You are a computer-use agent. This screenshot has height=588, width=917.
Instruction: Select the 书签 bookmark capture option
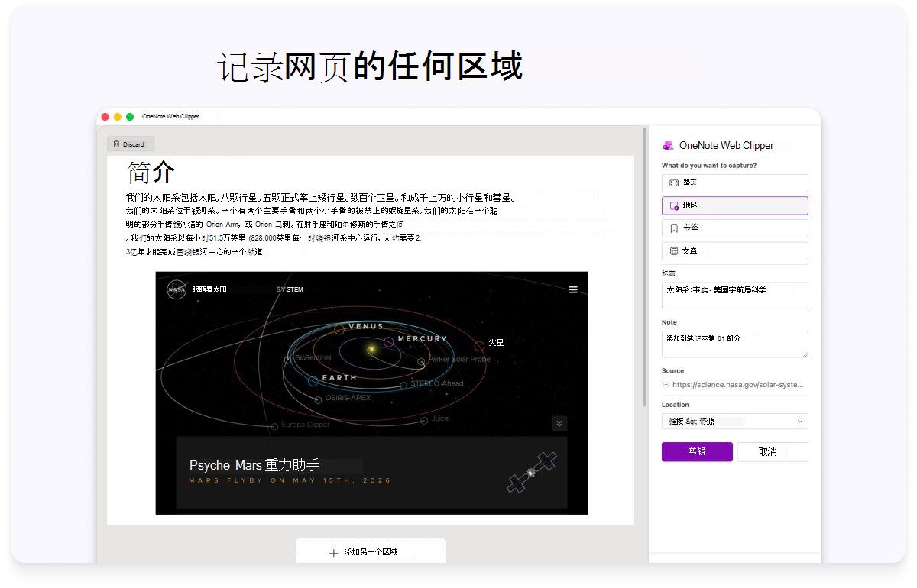(x=734, y=228)
